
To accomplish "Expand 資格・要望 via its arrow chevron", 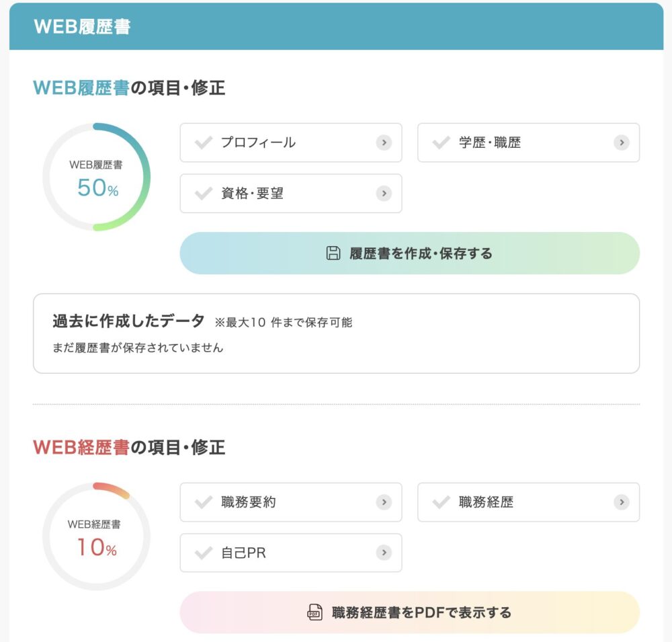I will click(x=384, y=194).
